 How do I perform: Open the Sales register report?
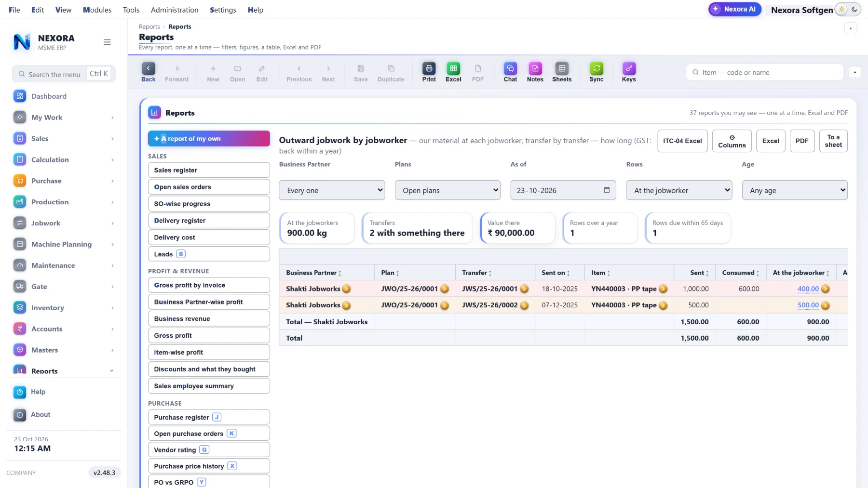pos(209,170)
